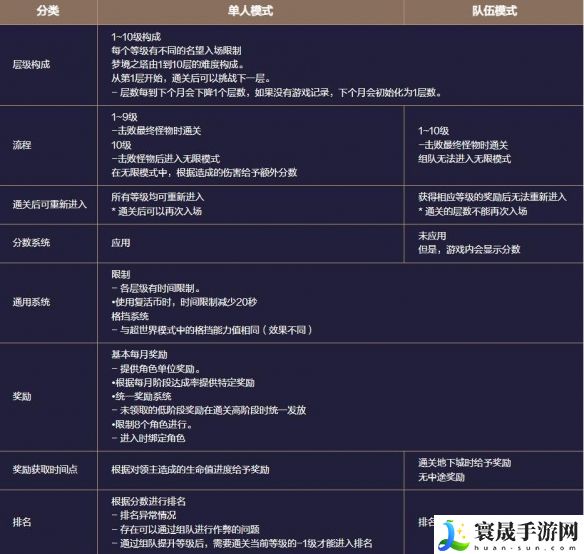Viewport: 584px width, 554px height.
Task: Select the 分数系统 row label
Action: tap(31, 243)
